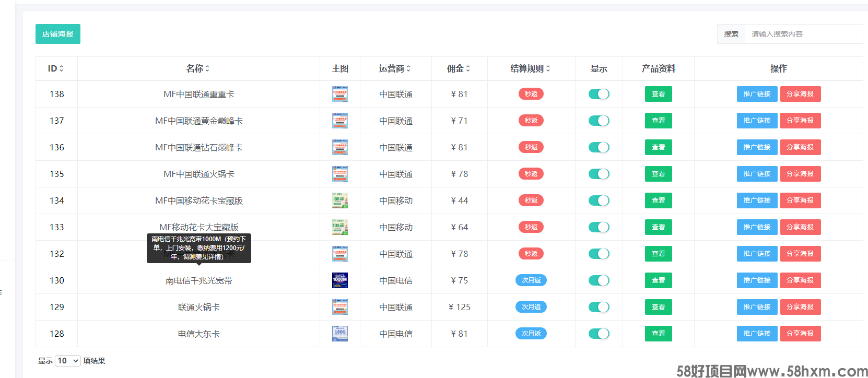The height and width of the screenshot is (378, 868).
Task: Get 推广链接 for ID 135
Action: 757,174
